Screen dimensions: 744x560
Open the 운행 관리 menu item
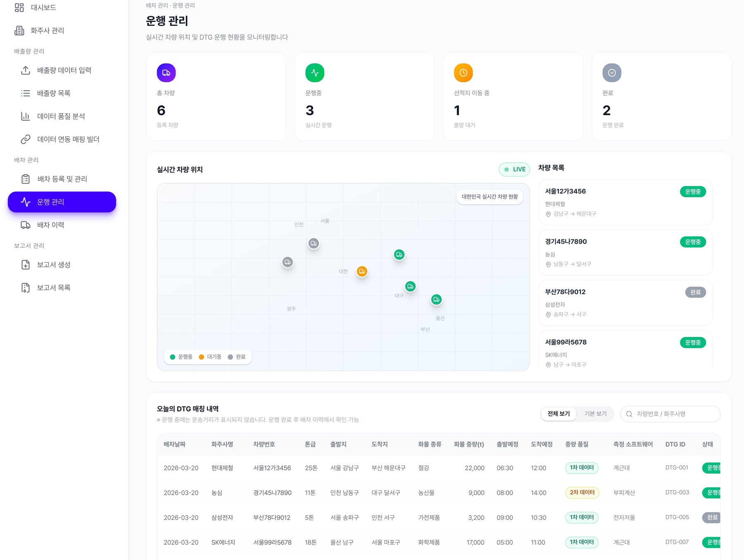click(x=62, y=202)
